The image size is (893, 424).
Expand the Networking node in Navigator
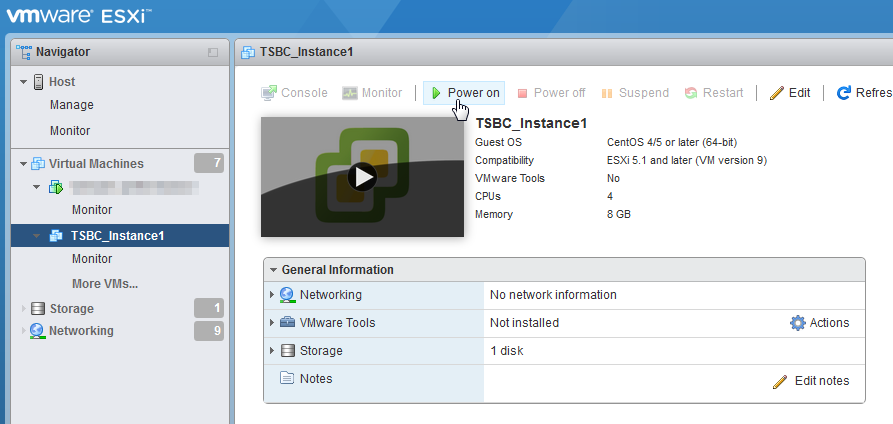(x=24, y=331)
